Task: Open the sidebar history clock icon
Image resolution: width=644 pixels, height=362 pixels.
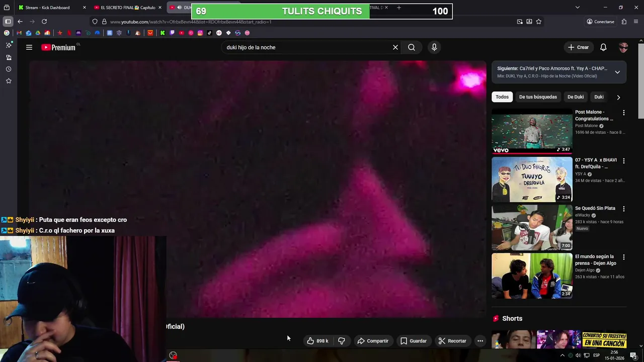Action: tap(9, 69)
